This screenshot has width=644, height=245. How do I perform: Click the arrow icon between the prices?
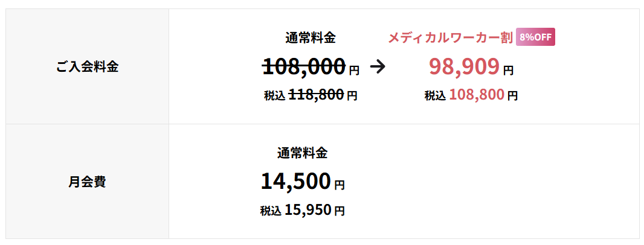click(377, 67)
